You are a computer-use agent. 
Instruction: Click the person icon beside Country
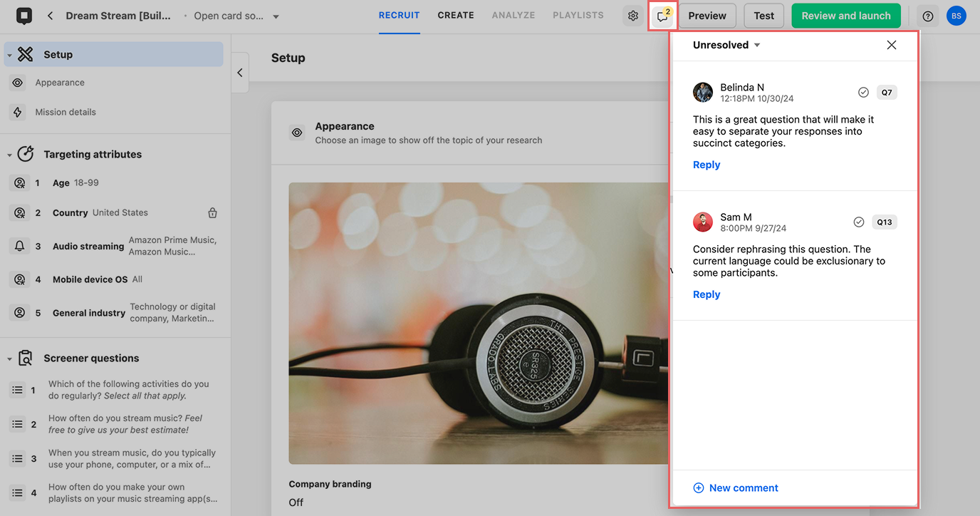pyautogui.click(x=20, y=213)
